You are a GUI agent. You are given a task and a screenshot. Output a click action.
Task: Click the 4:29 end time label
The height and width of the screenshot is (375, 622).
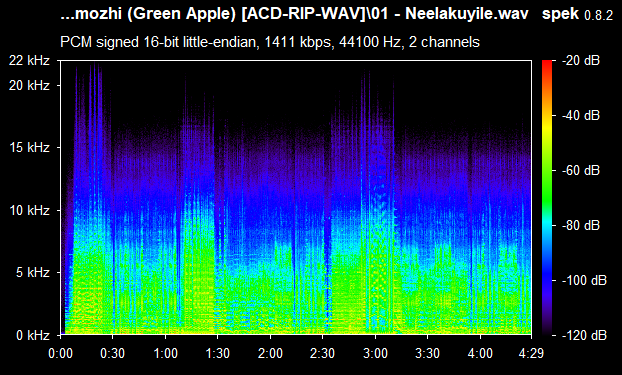coord(531,353)
